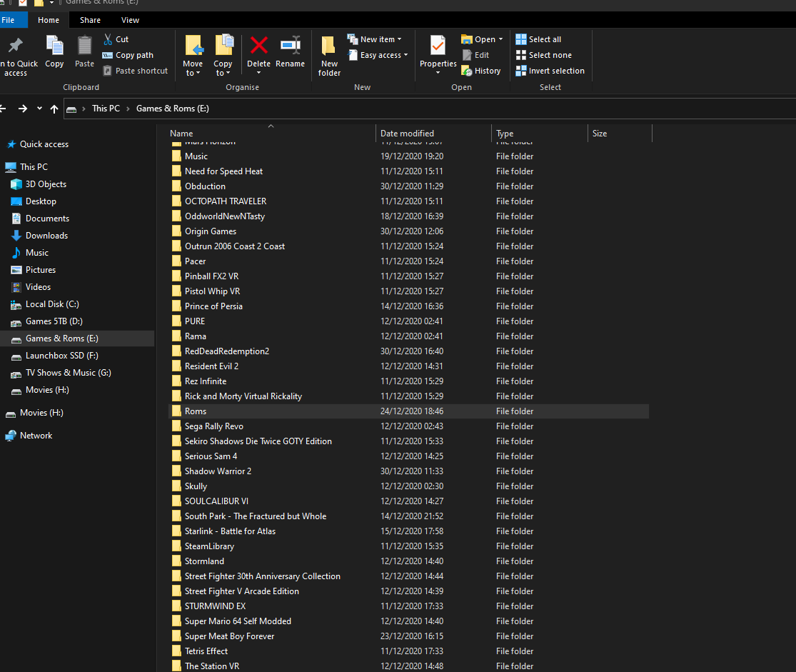Screen dimensions: 796x672
Task: Select the Desktop folder in sidebar
Action: [41, 201]
